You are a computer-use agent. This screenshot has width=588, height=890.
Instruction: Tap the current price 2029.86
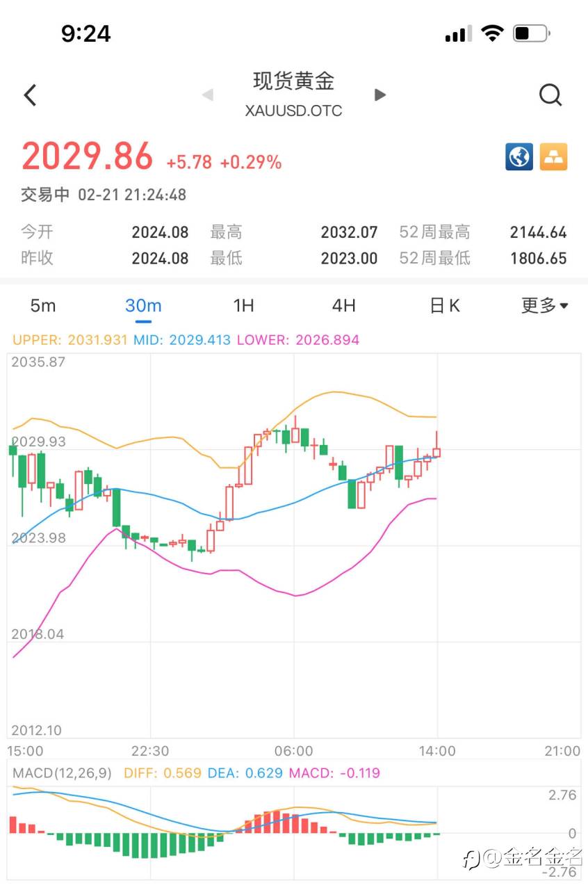(87, 156)
